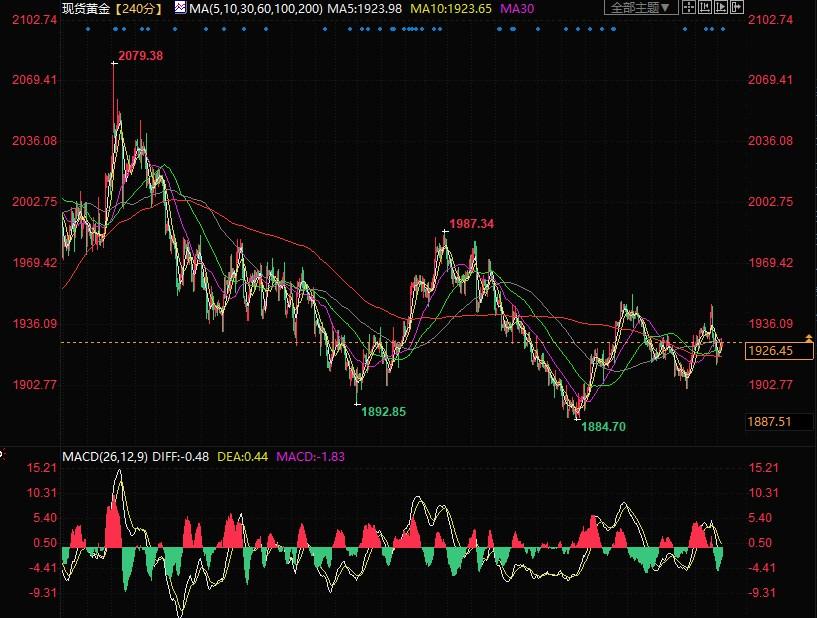The image size is (817, 618).
Task: Click the magenta MACD:-1.83 legend
Action: point(312,457)
